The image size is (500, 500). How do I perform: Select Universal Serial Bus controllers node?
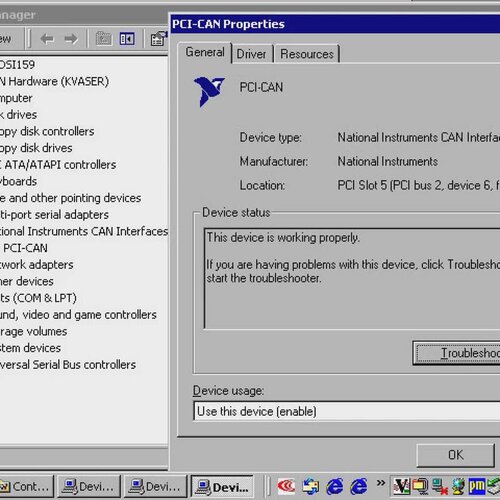pos(68,365)
